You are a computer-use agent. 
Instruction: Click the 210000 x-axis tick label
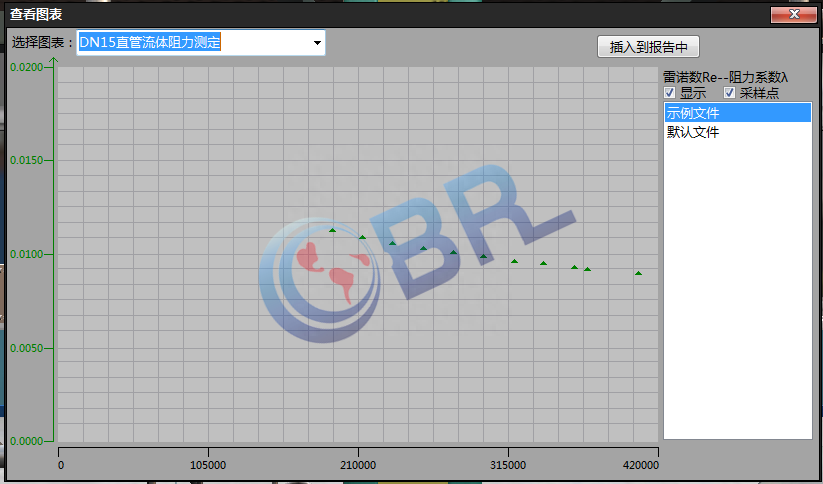[x=358, y=465]
